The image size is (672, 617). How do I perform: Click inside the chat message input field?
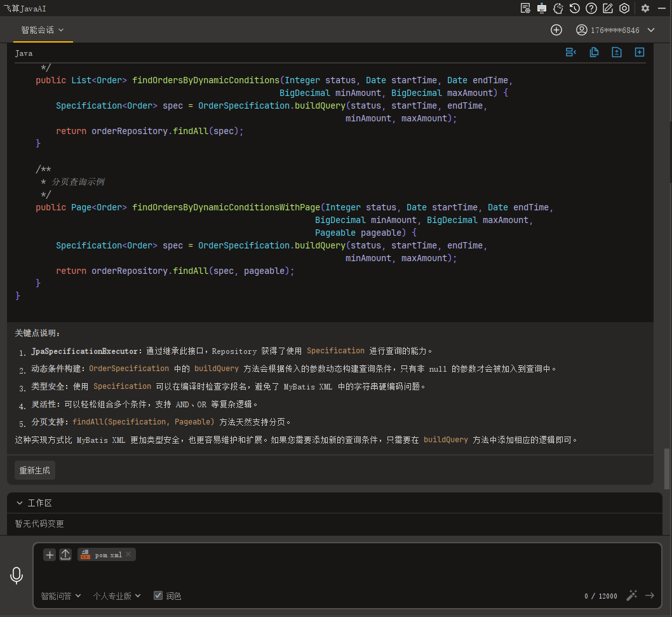point(347,576)
